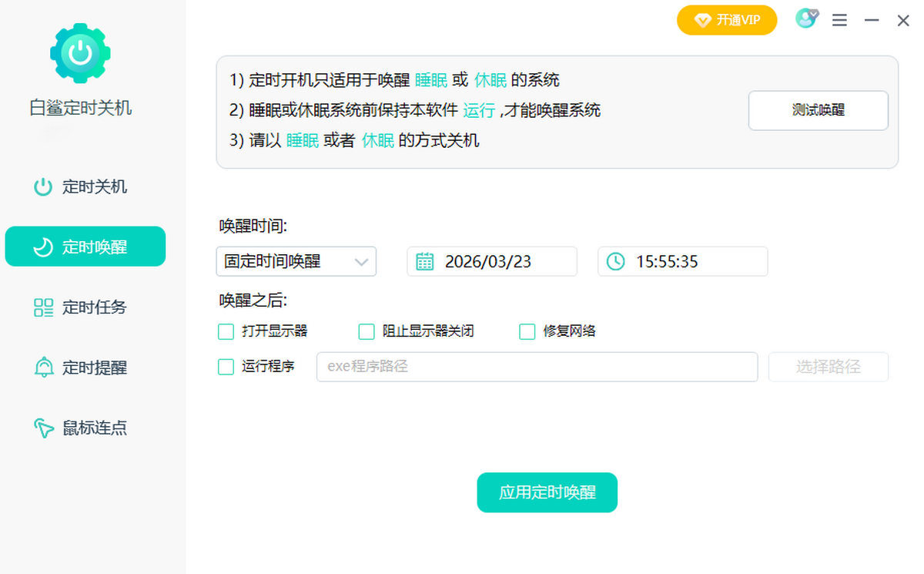This screenshot has height=574, width=924.
Task: Click the 测试唤醒 button
Action: (x=818, y=110)
